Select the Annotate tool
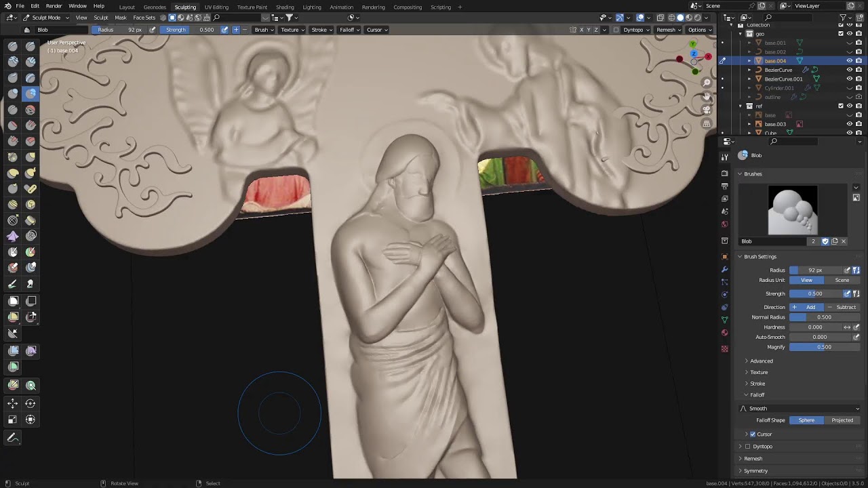The height and width of the screenshot is (488, 868). pos(13,438)
